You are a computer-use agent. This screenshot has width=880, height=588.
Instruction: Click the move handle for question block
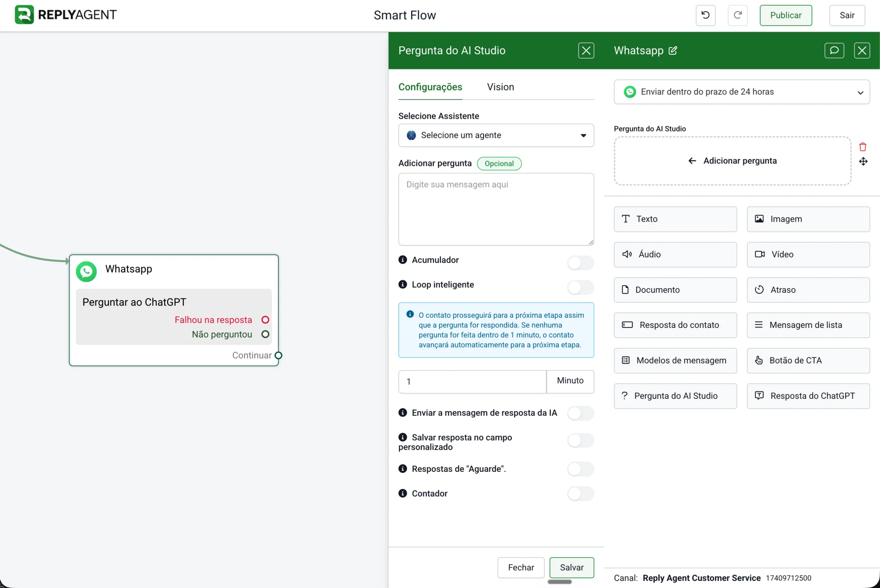[863, 162]
